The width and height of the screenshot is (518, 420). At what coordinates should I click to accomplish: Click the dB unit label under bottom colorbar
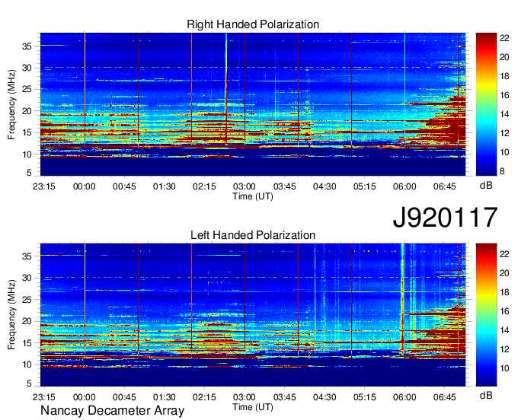pos(486,395)
